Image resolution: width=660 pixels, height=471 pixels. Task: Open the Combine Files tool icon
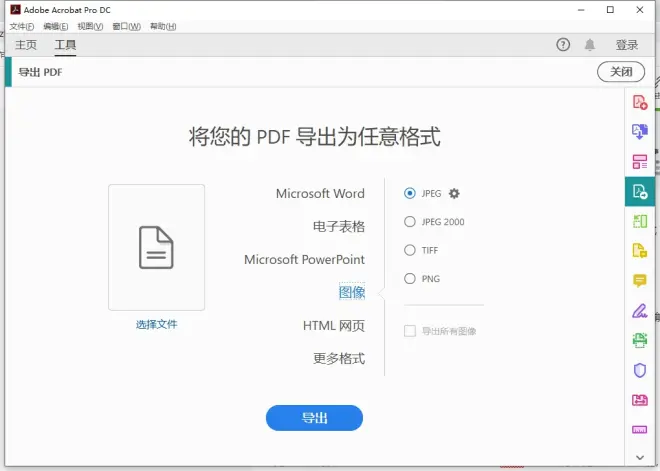(640, 131)
